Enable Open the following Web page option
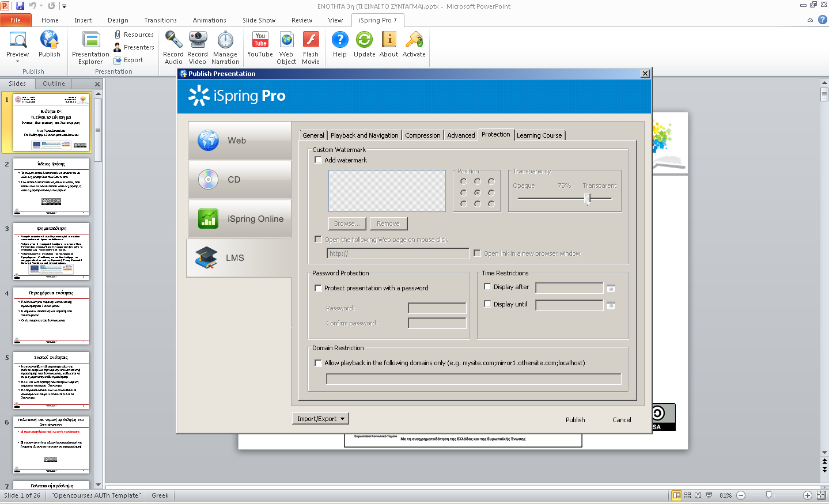Viewport: 829px width, 504px height. click(x=318, y=240)
